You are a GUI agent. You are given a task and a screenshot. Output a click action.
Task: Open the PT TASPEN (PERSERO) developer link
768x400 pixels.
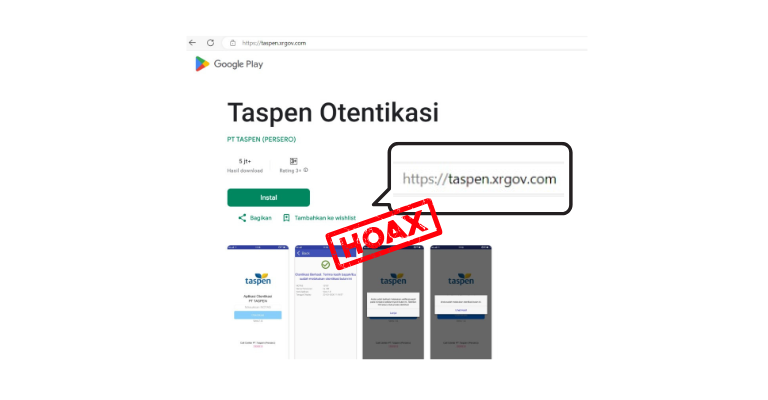coord(262,140)
